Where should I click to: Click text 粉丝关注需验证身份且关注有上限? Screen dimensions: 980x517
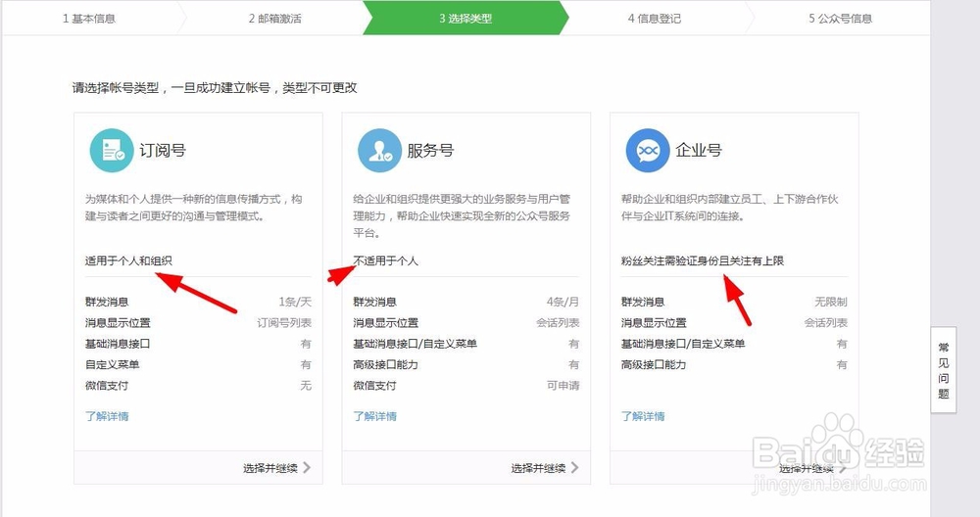click(703, 260)
